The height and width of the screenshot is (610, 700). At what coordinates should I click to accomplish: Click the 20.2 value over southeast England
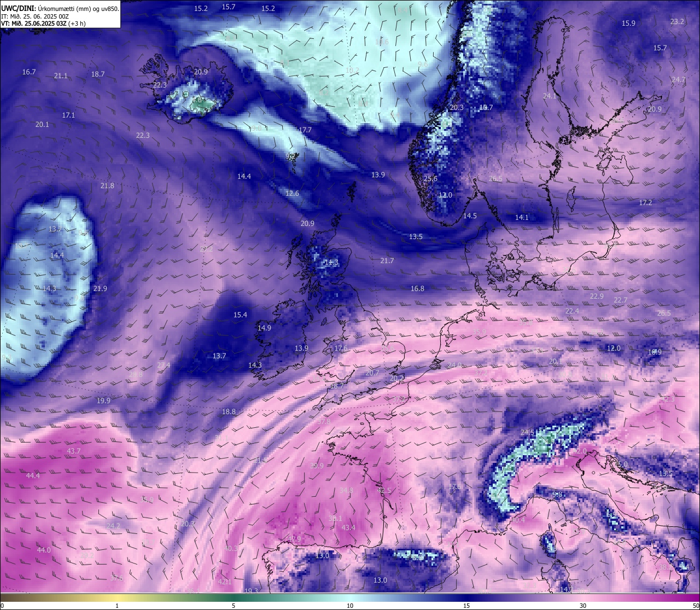(397, 378)
